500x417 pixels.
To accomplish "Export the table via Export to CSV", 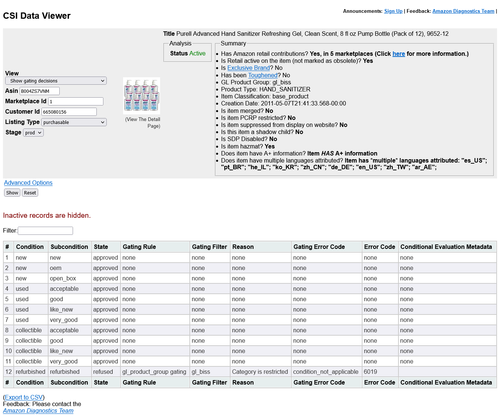I will tap(24, 397).
